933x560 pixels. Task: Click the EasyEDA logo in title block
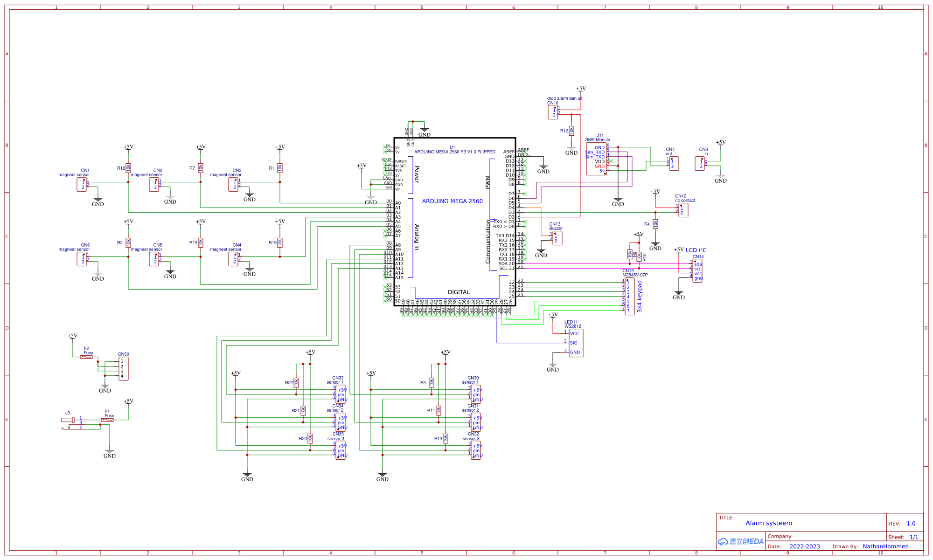(x=740, y=541)
